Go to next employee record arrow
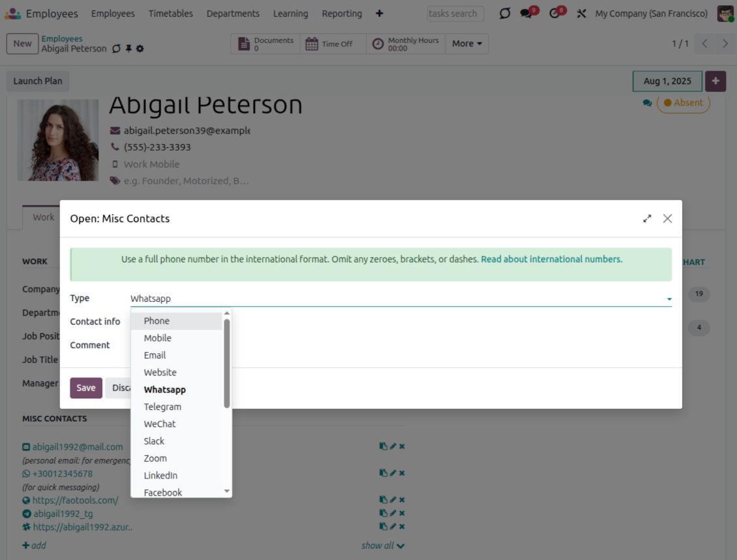 click(725, 44)
